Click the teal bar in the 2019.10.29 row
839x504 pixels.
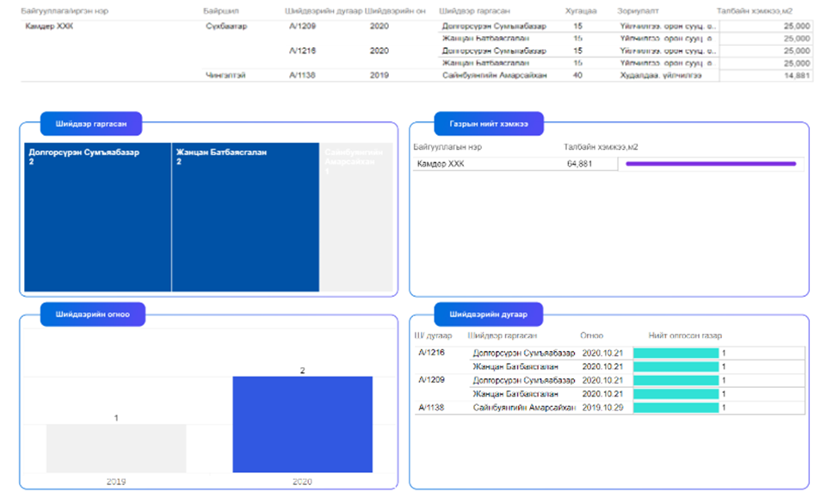[676, 408]
